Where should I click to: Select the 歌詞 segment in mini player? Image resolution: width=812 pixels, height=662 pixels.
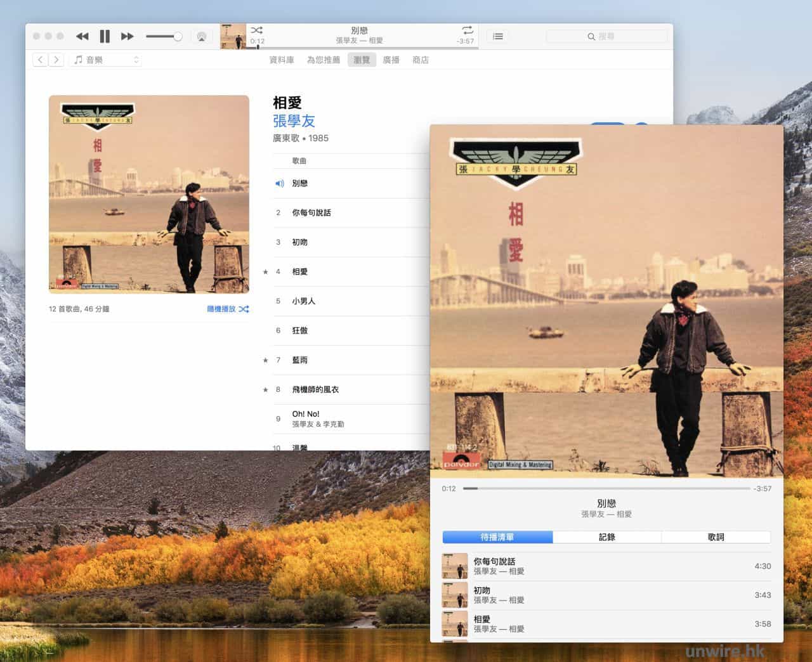tap(716, 537)
